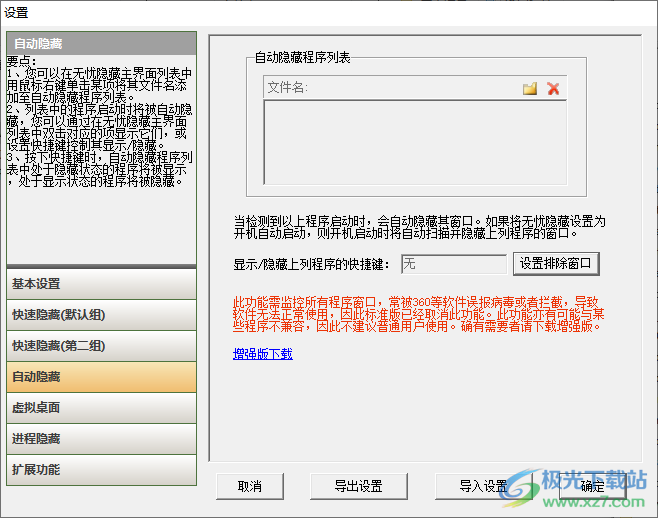Image resolution: width=658 pixels, height=518 pixels.
Task: Click the 取消 button
Action: [250, 486]
